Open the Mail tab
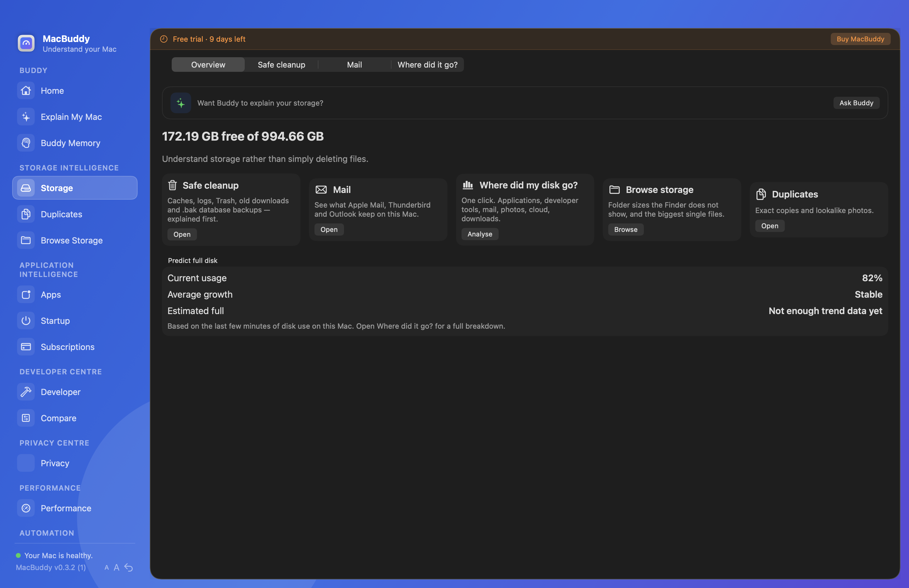The image size is (909, 588). 354,65
